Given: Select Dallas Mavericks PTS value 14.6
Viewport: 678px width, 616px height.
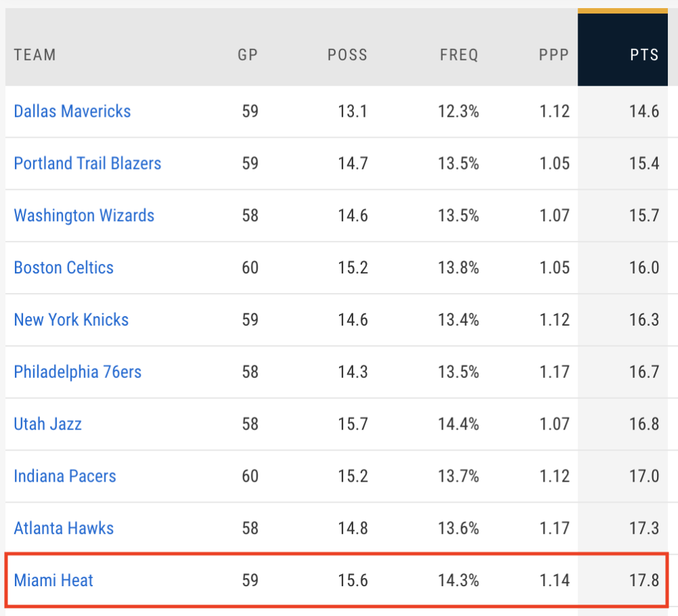Looking at the screenshot, I should 644,111.
